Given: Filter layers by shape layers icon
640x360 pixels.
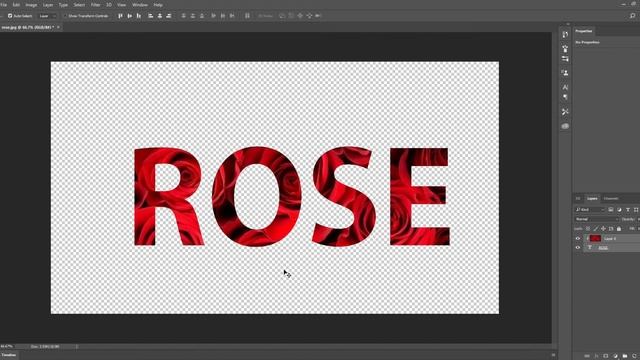Looking at the screenshot, I should [636, 210].
